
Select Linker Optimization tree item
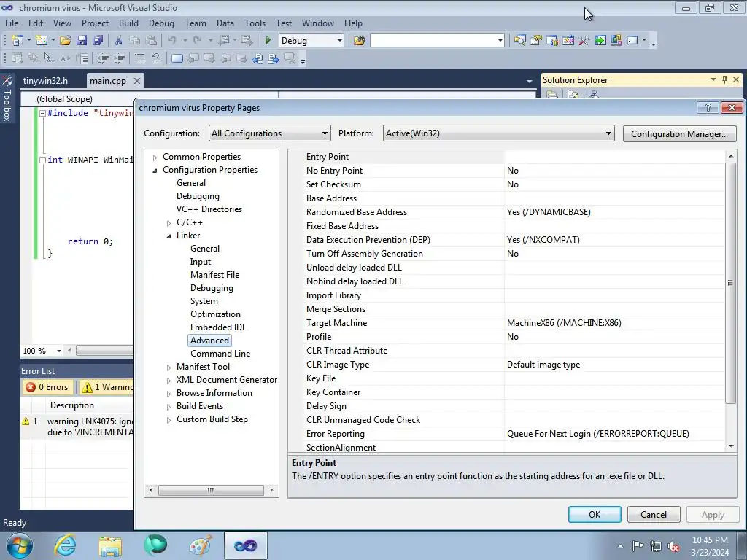[215, 314]
